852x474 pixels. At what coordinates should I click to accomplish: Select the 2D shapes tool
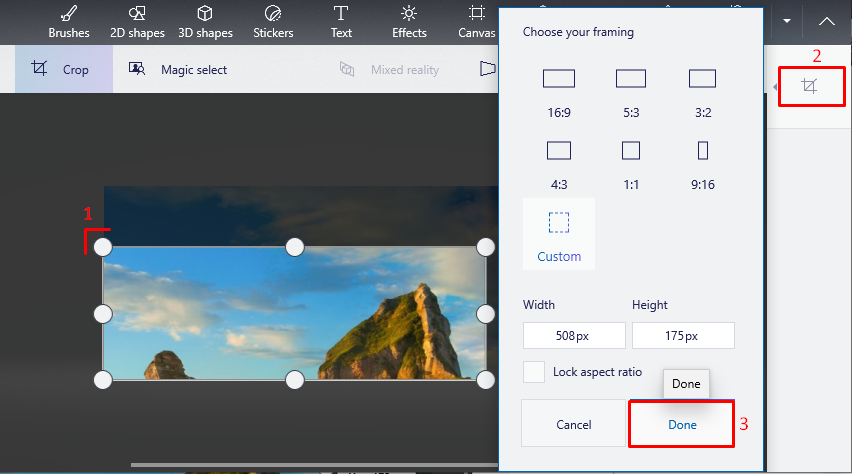pos(137,22)
